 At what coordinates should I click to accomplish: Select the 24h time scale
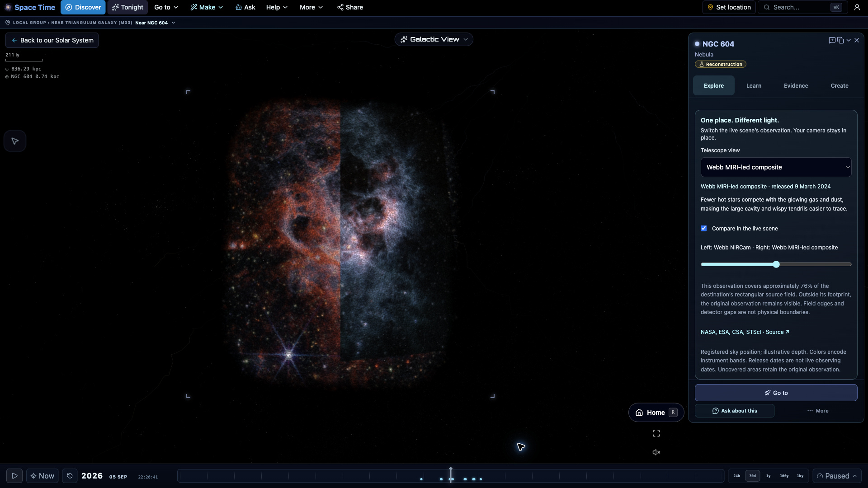pos(737,476)
